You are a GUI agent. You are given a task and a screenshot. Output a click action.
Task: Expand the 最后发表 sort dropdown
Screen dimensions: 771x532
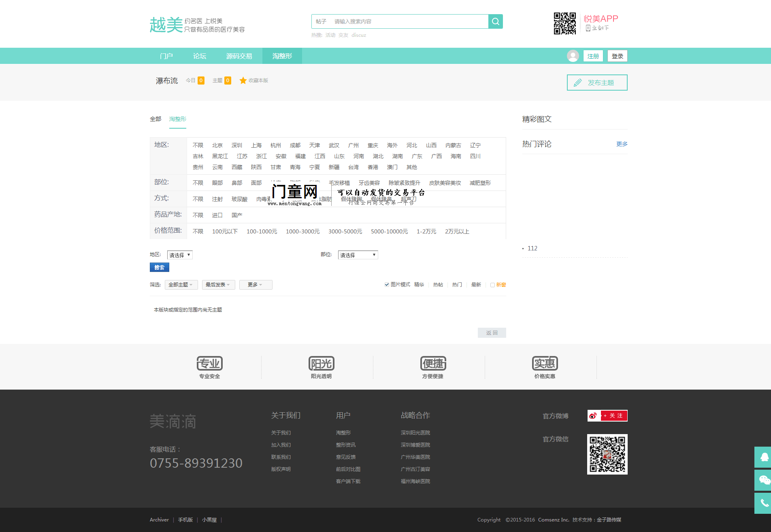coord(218,285)
